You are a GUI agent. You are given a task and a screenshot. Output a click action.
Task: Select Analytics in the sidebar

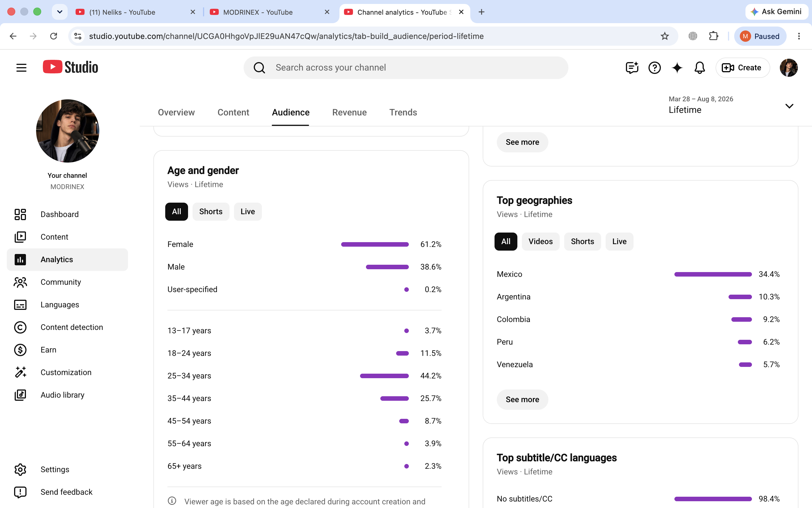(x=67, y=259)
